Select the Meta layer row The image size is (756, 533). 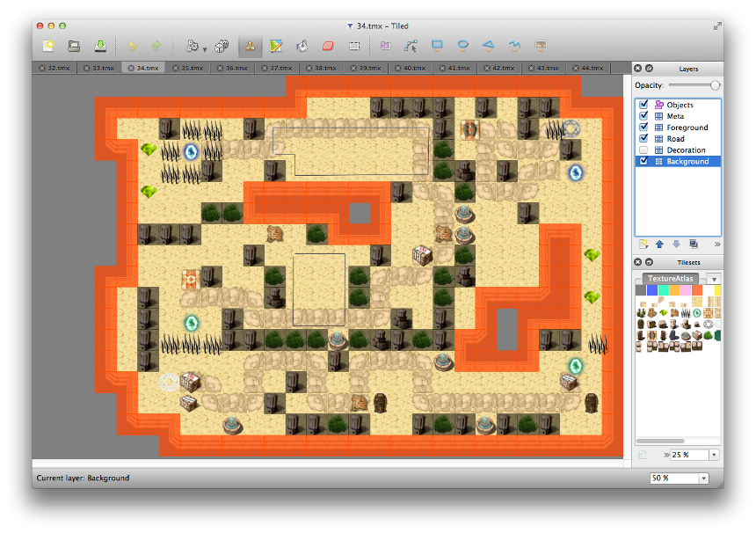[x=678, y=116]
